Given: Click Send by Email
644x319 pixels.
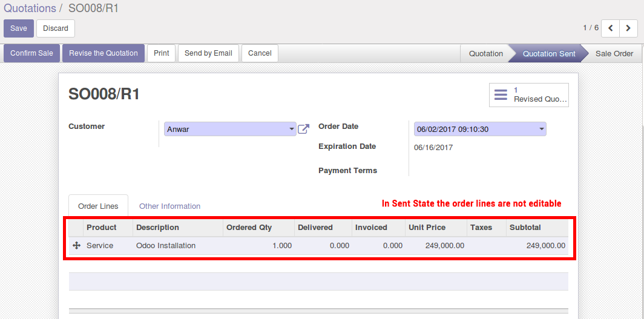Looking at the screenshot, I should coord(208,53).
